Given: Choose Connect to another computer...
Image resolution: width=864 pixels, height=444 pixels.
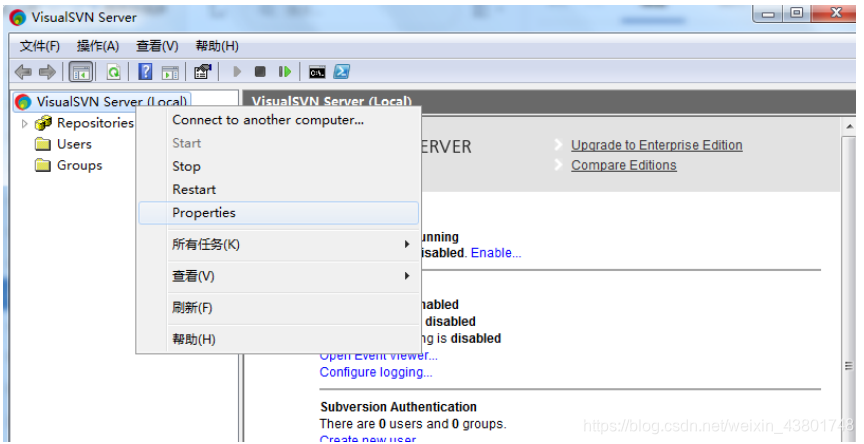Looking at the screenshot, I should point(278,120).
